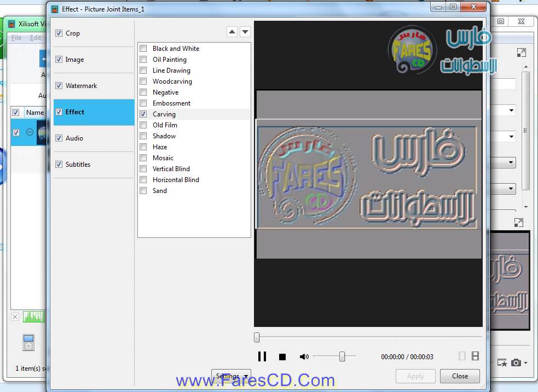Untick the checkbox next to Audio
538x392 pixels.
[59, 138]
